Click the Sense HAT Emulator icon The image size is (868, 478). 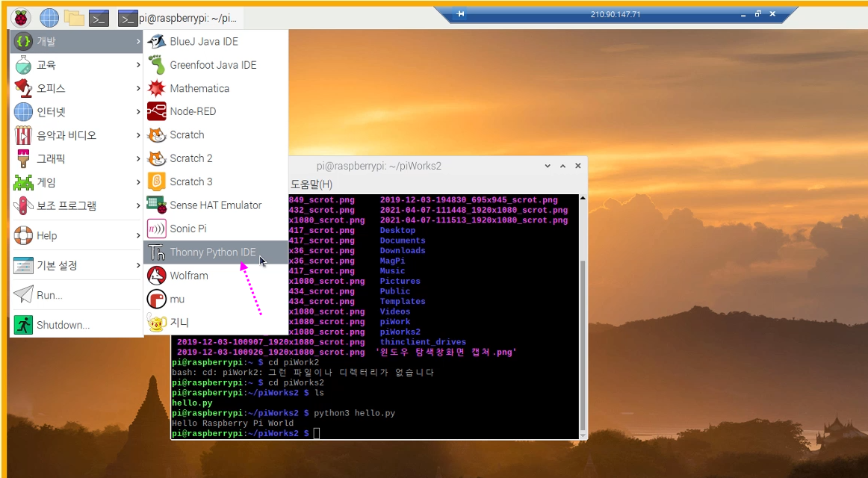coord(157,205)
